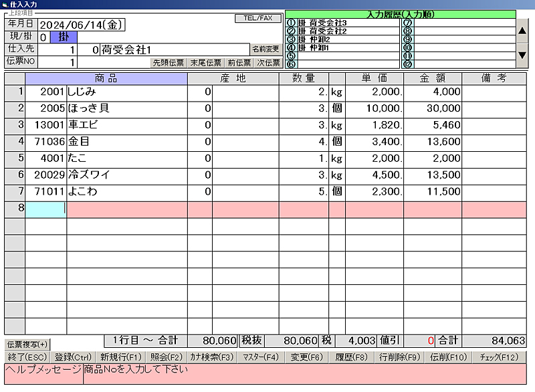This screenshot has width=535, height=392.
Task: Click the TEL/FAX button
Action: (258, 19)
